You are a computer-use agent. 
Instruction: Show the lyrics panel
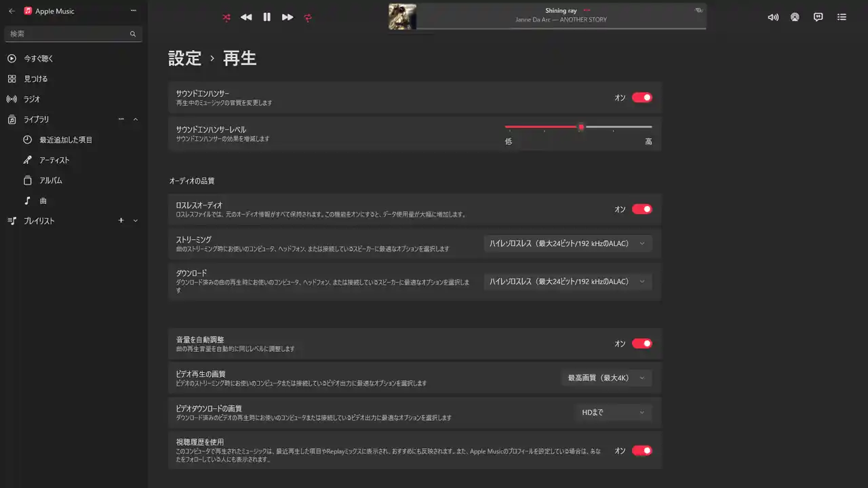click(x=818, y=17)
